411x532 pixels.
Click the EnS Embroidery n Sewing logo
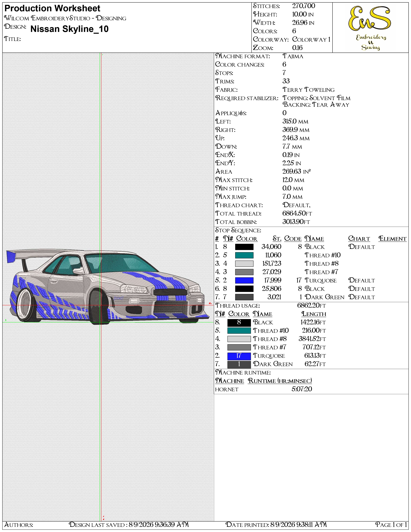point(370,28)
